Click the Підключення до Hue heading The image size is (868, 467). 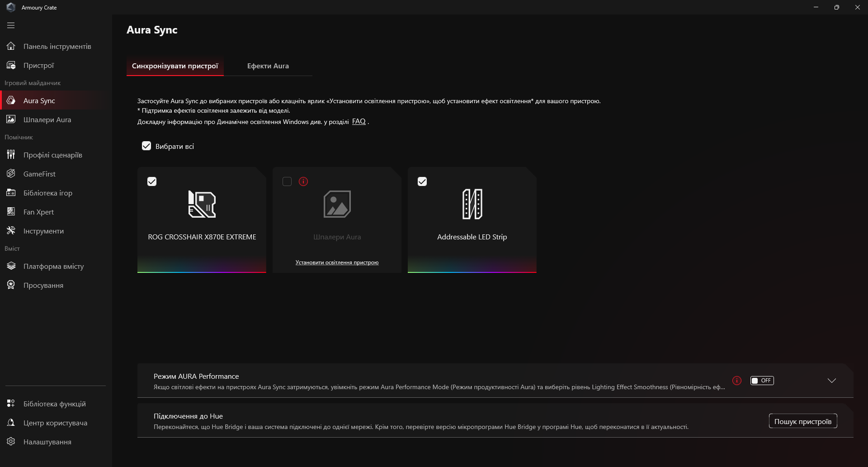pos(188,416)
